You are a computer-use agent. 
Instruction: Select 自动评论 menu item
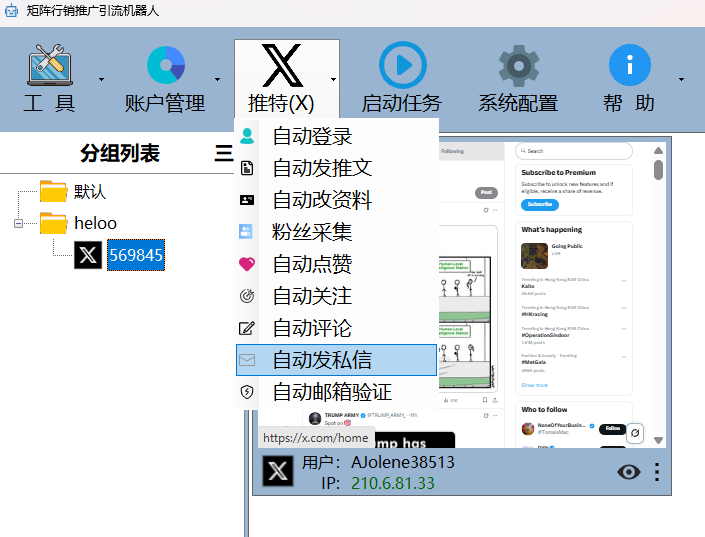pos(336,328)
